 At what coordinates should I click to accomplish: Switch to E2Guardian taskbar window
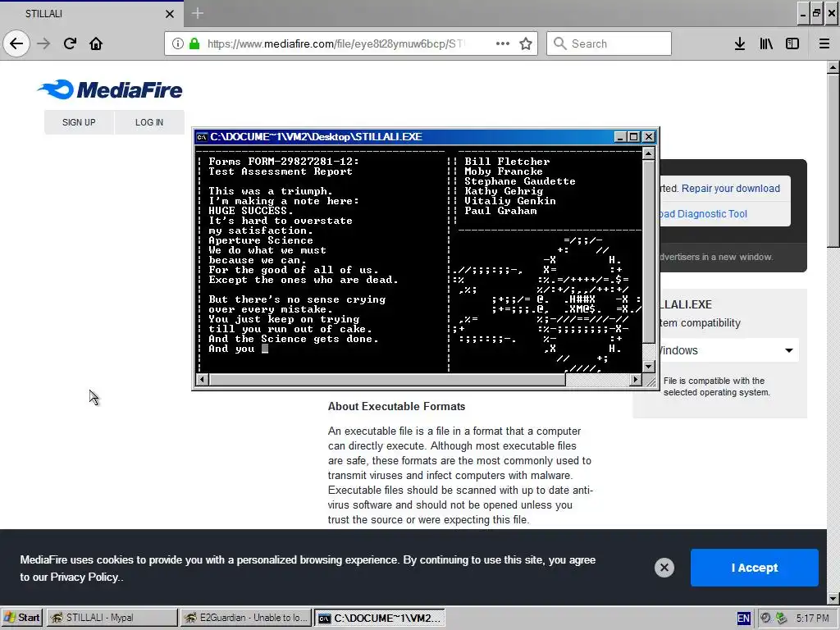[x=245, y=618]
